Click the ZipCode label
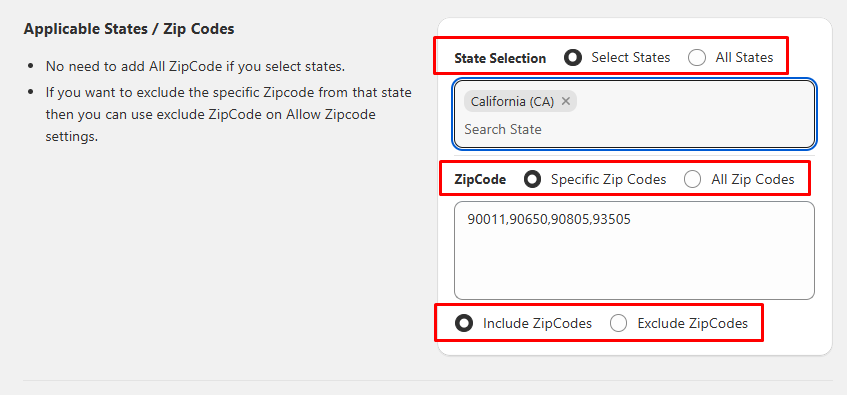This screenshot has height=395, width=847. point(480,180)
